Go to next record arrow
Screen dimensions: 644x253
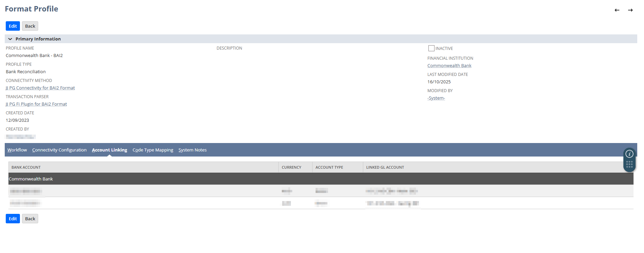tap(630, 10)
